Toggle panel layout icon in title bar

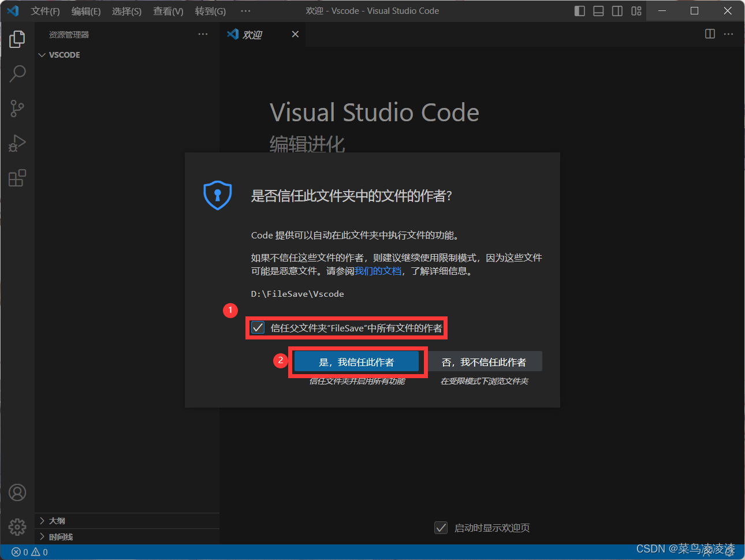click(x=599, y=11)
